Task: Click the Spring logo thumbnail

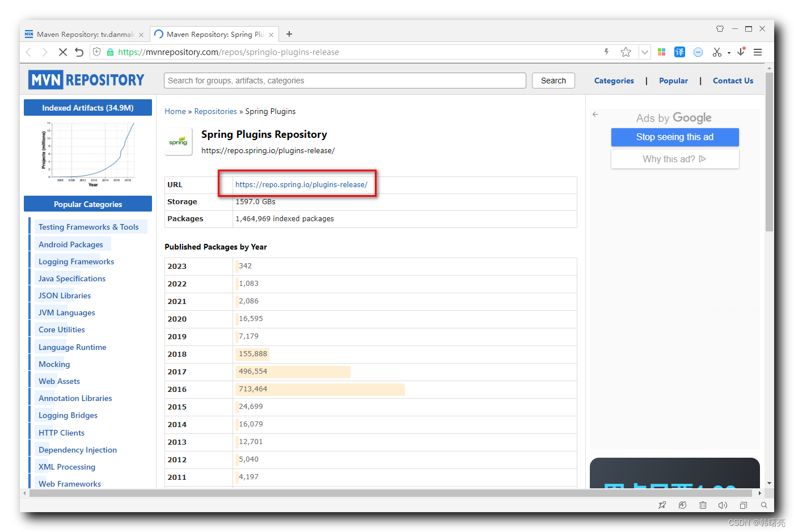Action: (x=178, y=142)
